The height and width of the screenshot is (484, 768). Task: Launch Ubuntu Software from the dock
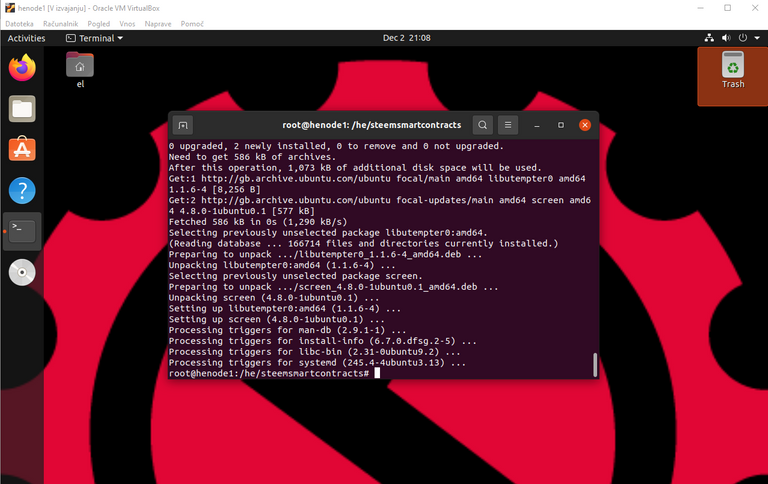pyautogui.click(x=22, y=149)
